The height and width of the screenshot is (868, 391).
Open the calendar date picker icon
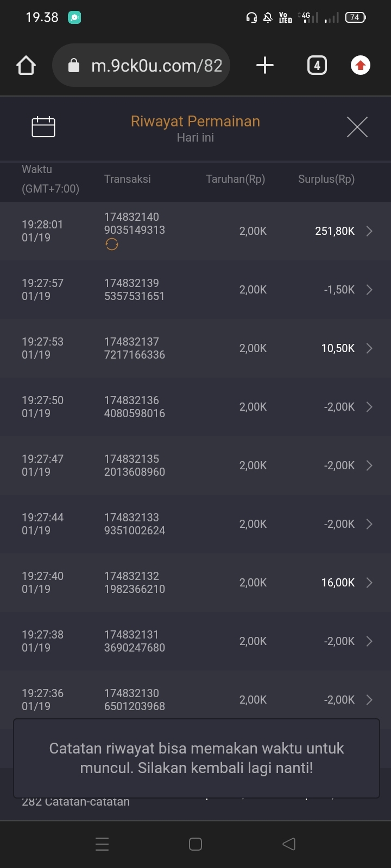[x=43, y=127]
